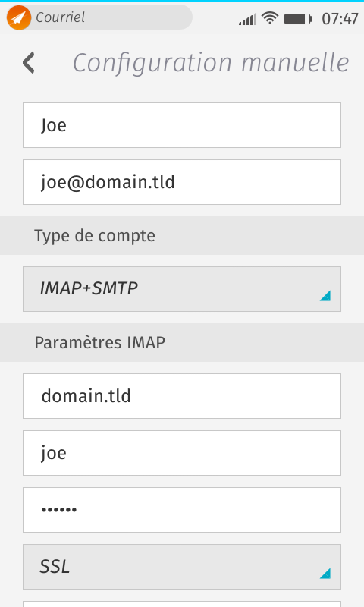This screenshot has width=364, height=607.
Task: Focus the display name field containing Joe
Action: tap(182, 125)
